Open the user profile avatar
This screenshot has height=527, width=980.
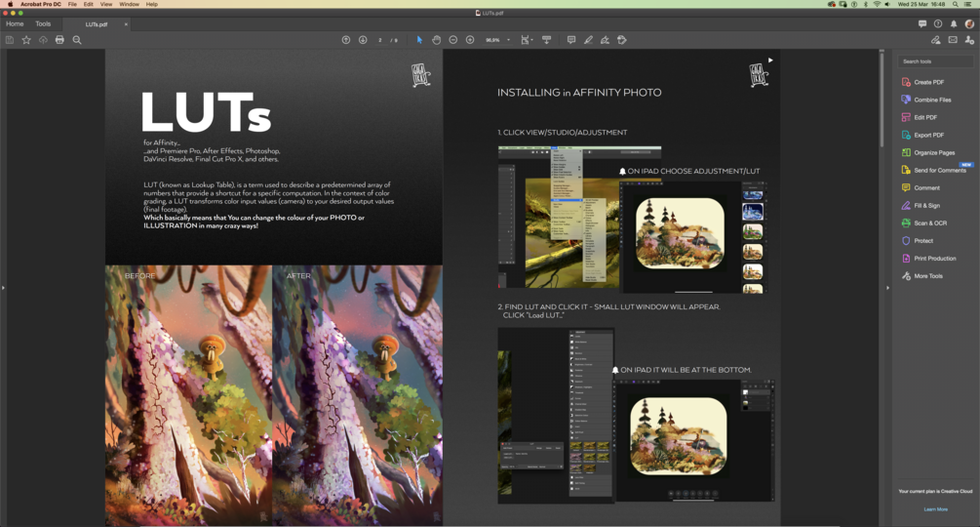pos(969,23)
